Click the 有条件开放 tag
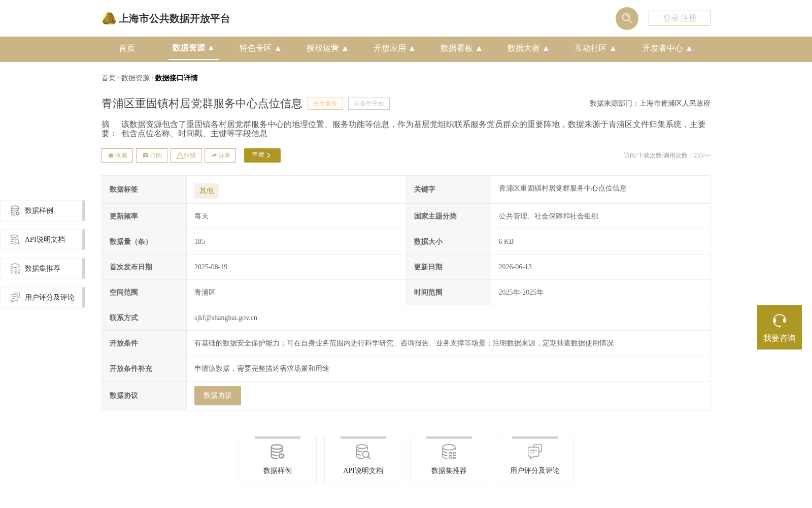Viewport: 812px width, 508px height. (369, 104)
